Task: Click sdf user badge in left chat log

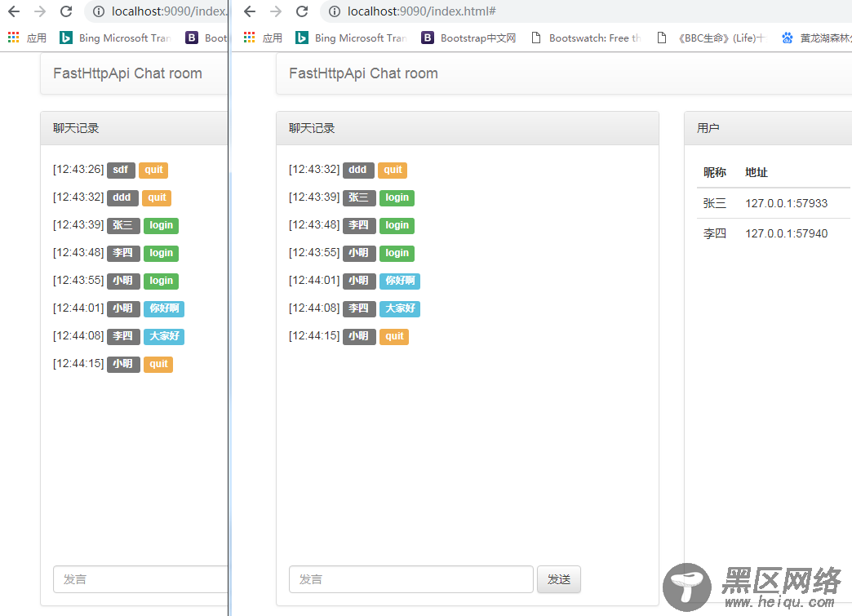Action: pos(121,170)
